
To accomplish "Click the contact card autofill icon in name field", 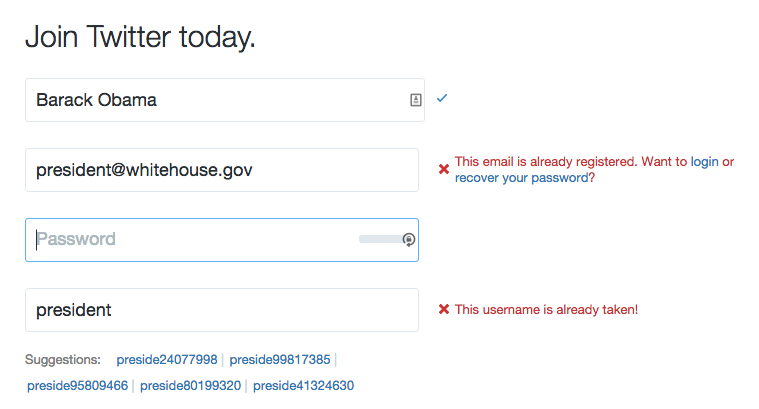I will click(x=415, y=100).
